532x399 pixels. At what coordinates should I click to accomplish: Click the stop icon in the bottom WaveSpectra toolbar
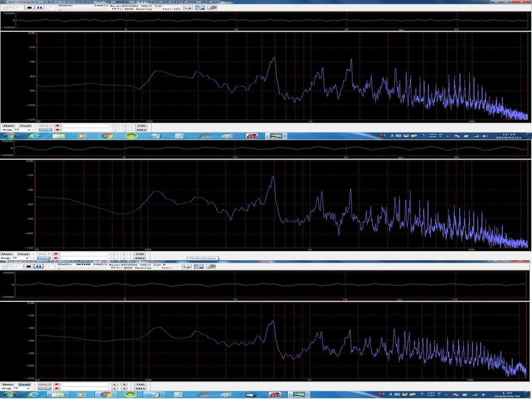tap(28, 266)
